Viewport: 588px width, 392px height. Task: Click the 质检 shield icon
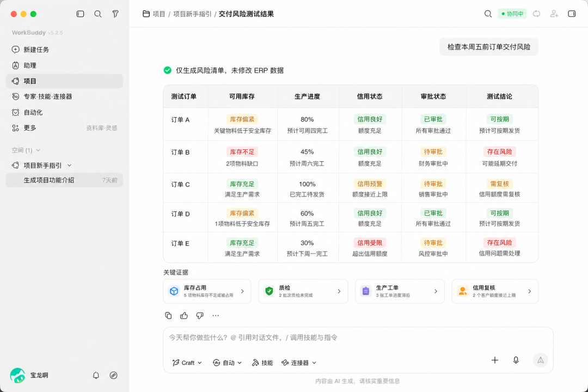coord(269,291)
